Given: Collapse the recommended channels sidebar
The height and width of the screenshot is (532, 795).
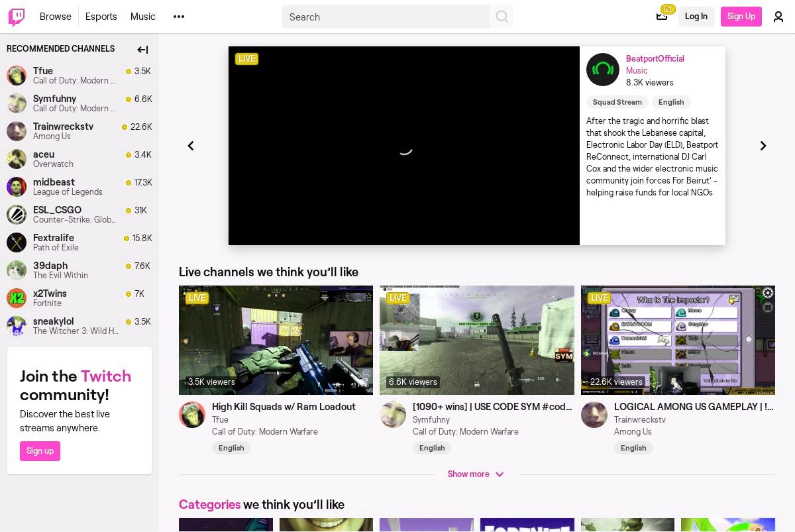Looking at the screenshot, I should click(x=142, y=49).
